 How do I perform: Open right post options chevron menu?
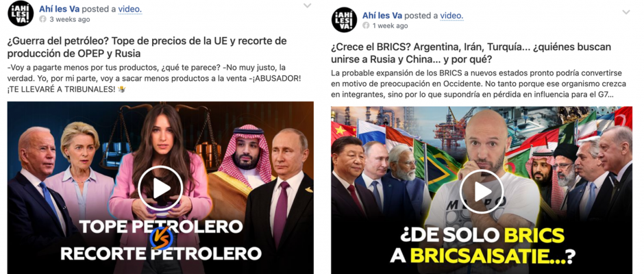pyautogui.click(x=626, y=12)
